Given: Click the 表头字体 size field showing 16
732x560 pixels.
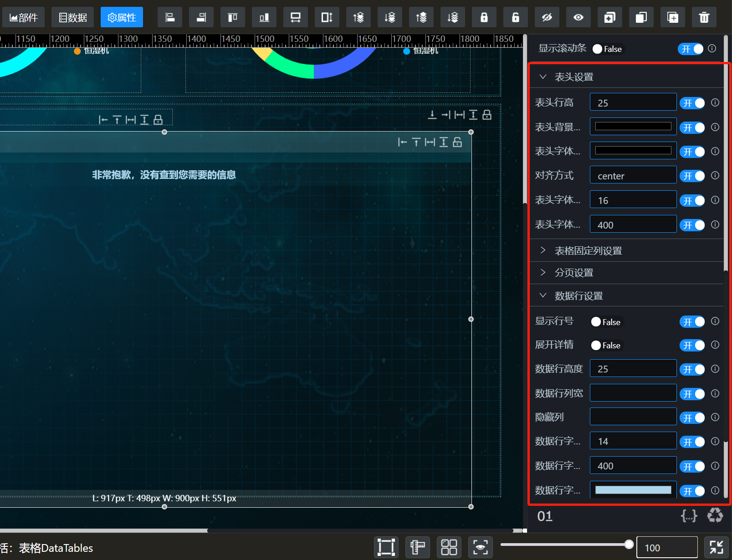Looking at the screenshot, I should [x=633, y=199].
